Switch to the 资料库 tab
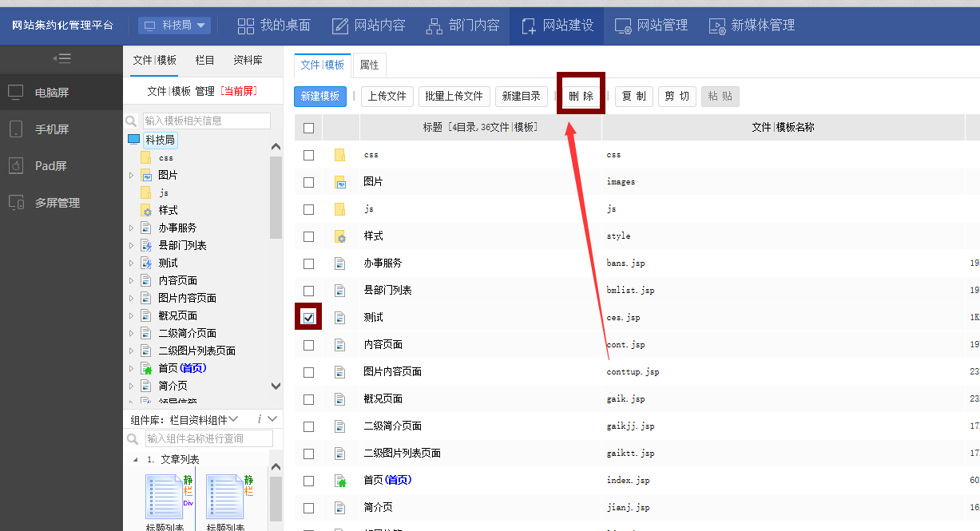This screenshot has height=531, width=980. (x=248, y=60)
